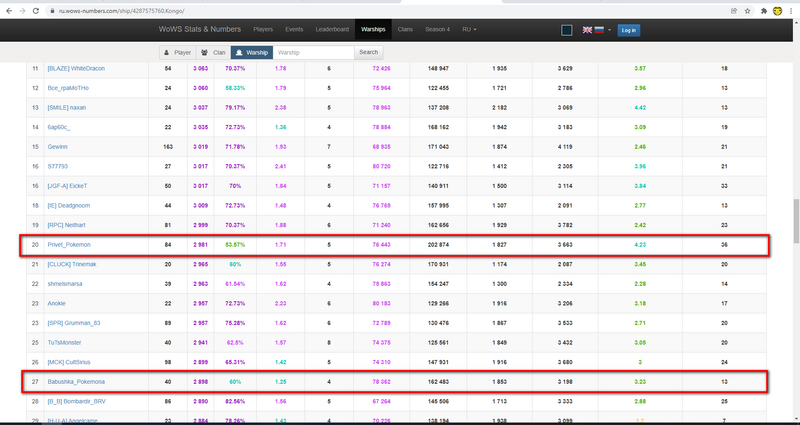Select the Player search mode button
800x425 pixels.
click(178, 52)
